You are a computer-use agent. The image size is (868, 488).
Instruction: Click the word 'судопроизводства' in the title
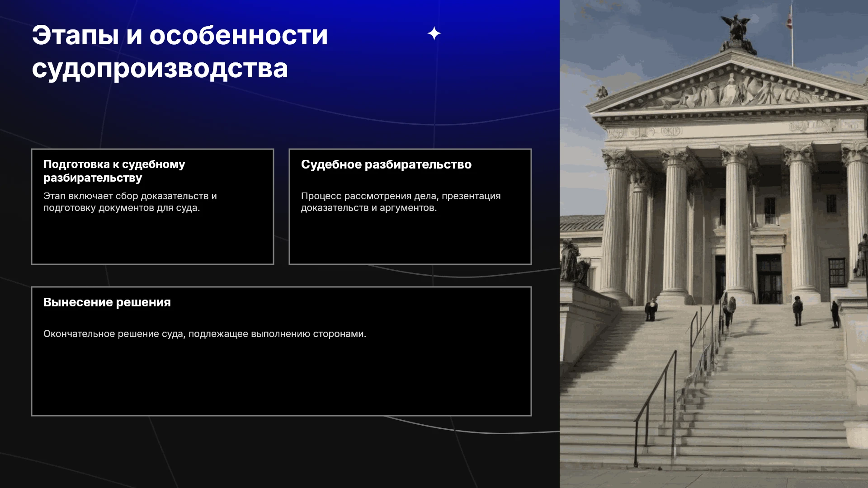pyautogui.click(x=160, y=69)
